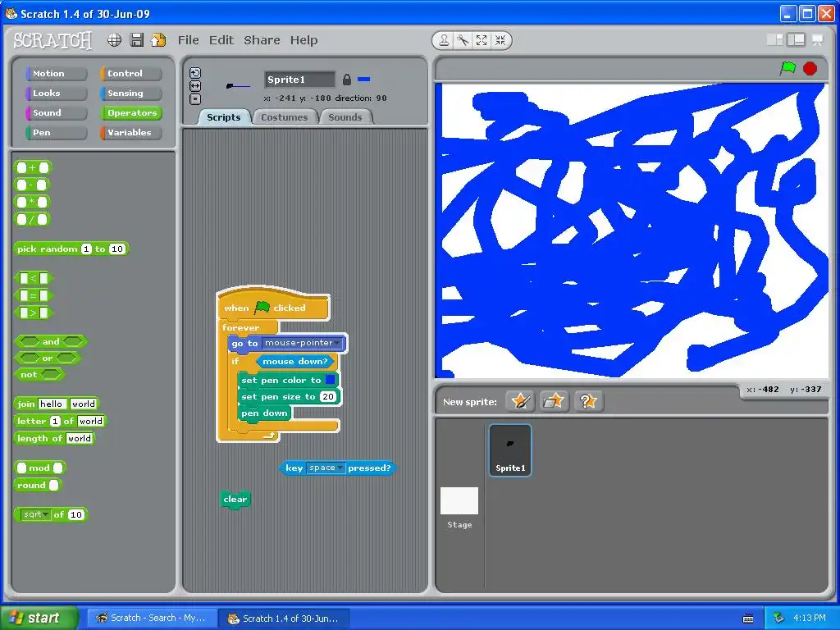840x630 pixels.
Task: Click the 'not' boolean block
Action: coord(39,374)
